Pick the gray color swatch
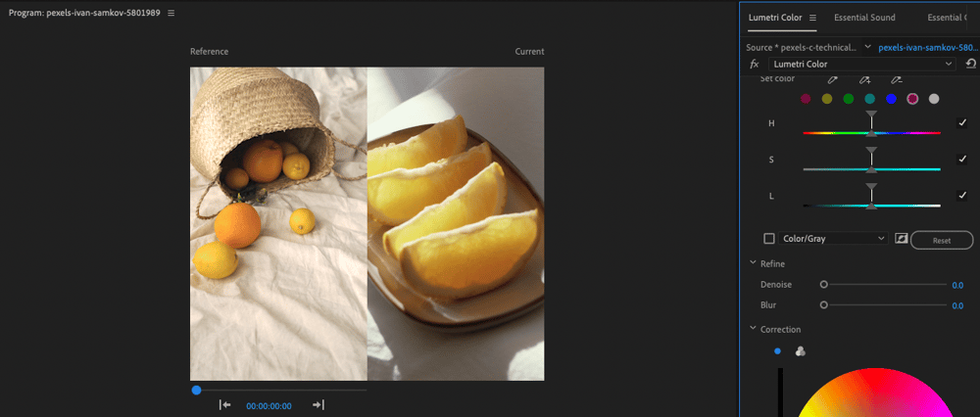 (x=934, y=99)
